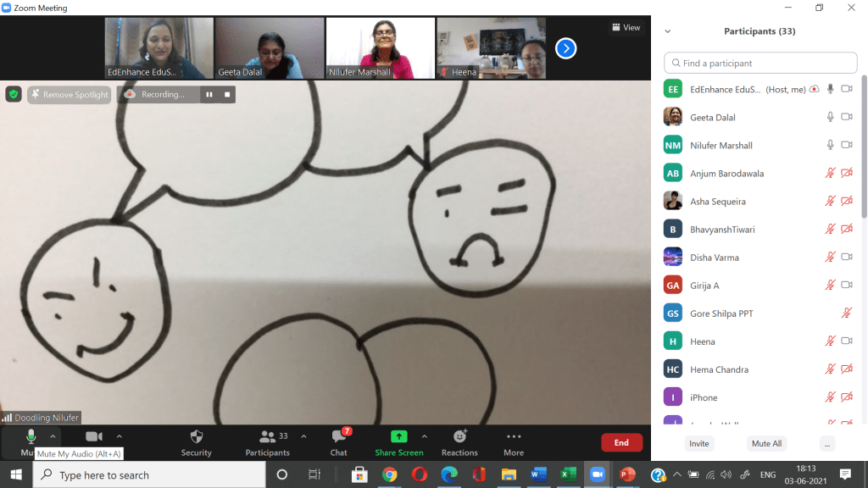The width and height of the screenshot is (868, 488).
Task: Open the Chat panel icon
Action: [339, 437]
